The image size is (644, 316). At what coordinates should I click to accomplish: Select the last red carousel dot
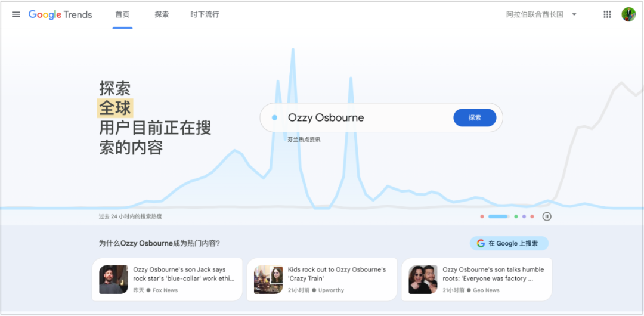point(532,216)
